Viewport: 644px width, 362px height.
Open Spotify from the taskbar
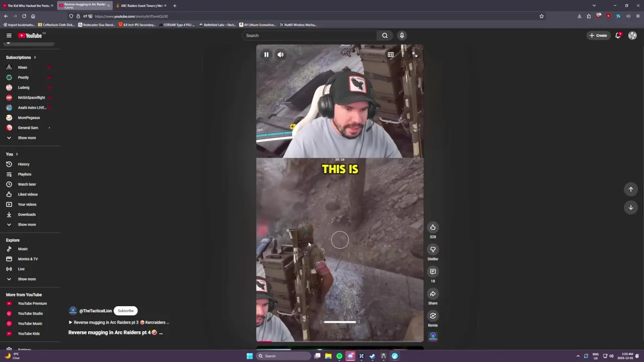click(339, 356)
